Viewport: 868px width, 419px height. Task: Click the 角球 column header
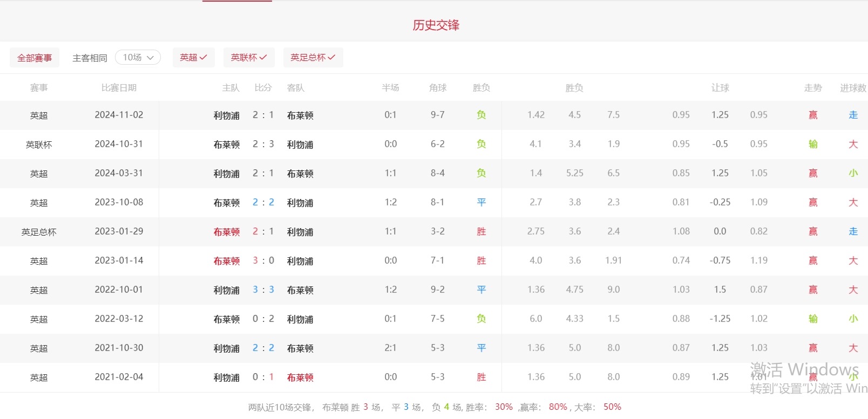point(438,88)
